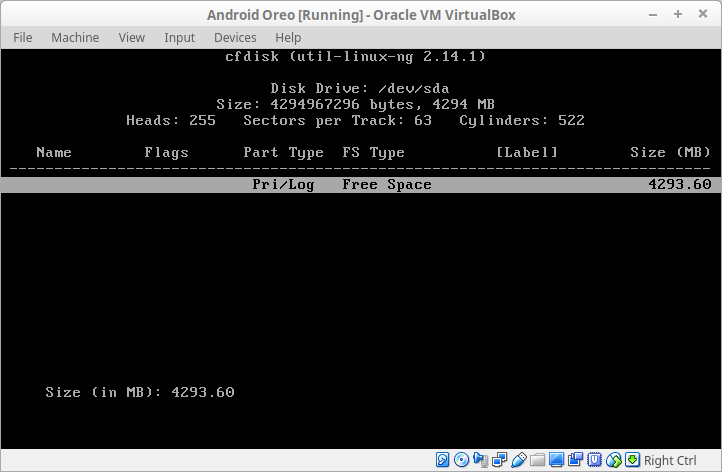Click the green arrow keyboard capture icon
722x472 pixels.
tap(633, 460)
